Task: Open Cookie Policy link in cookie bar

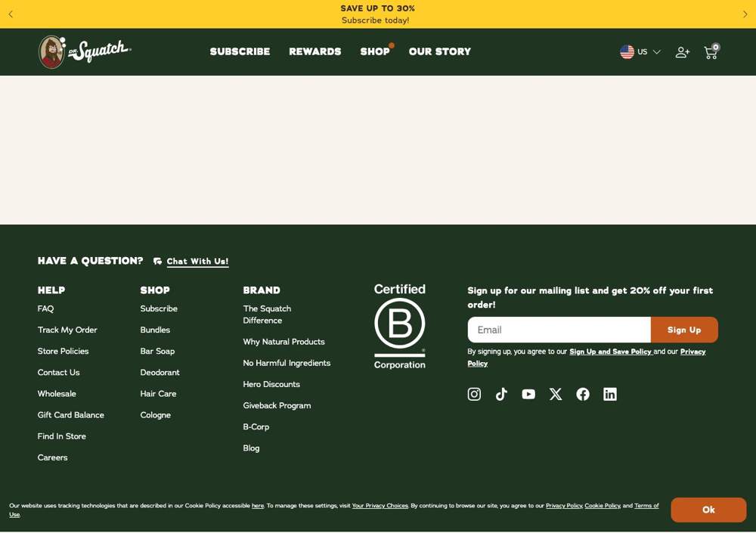Action: pos(603,506)
